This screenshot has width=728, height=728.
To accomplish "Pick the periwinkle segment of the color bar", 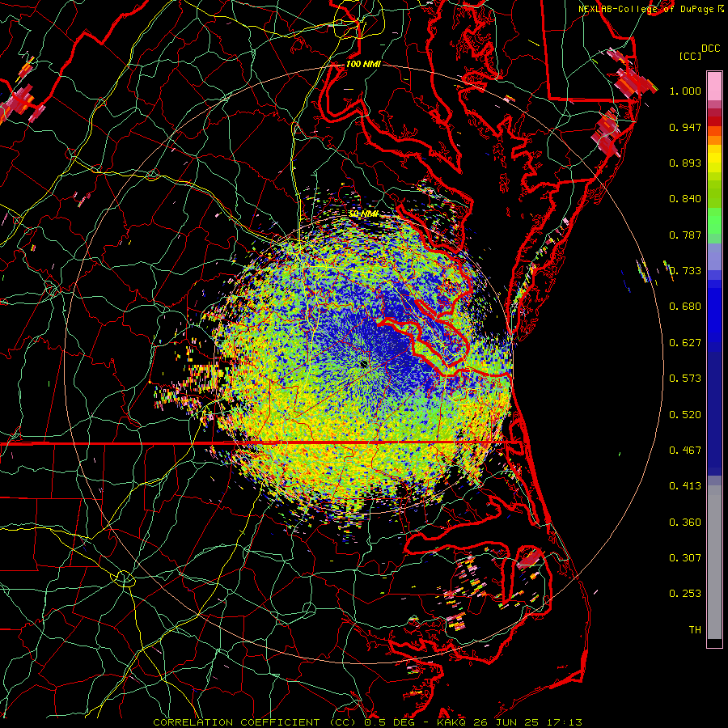I will pos(714,256).
